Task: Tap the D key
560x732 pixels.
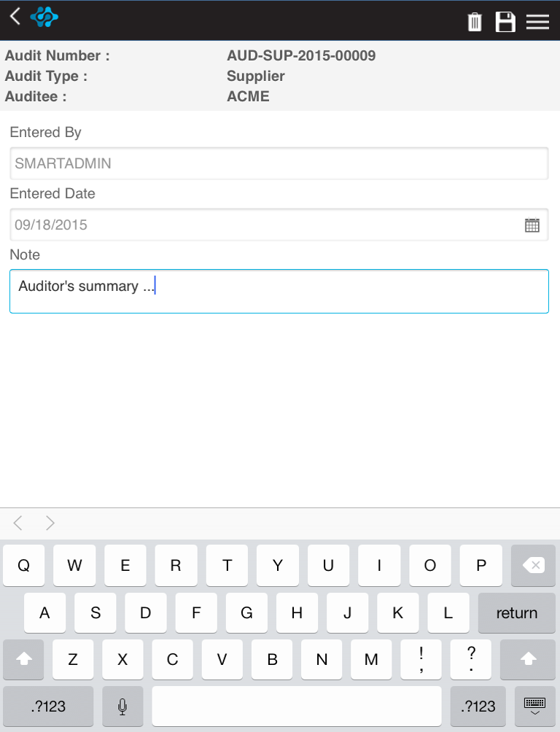Action: pos(146,612)
